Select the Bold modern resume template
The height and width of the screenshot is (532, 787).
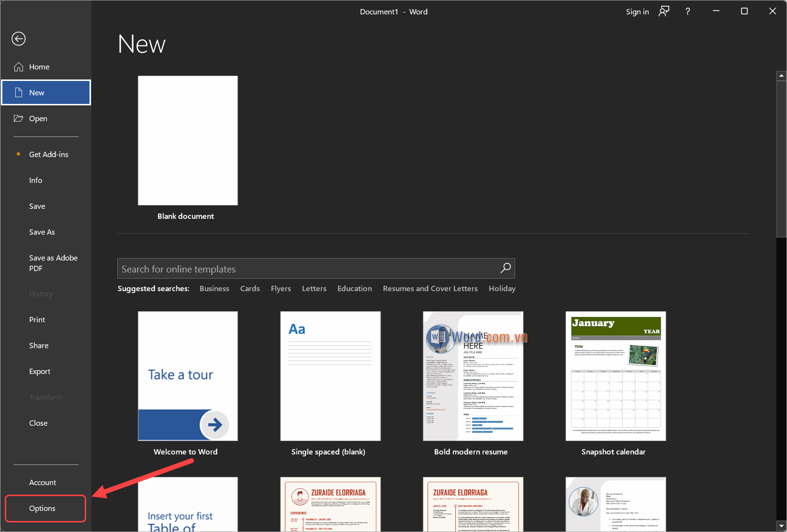pos(473,376)
